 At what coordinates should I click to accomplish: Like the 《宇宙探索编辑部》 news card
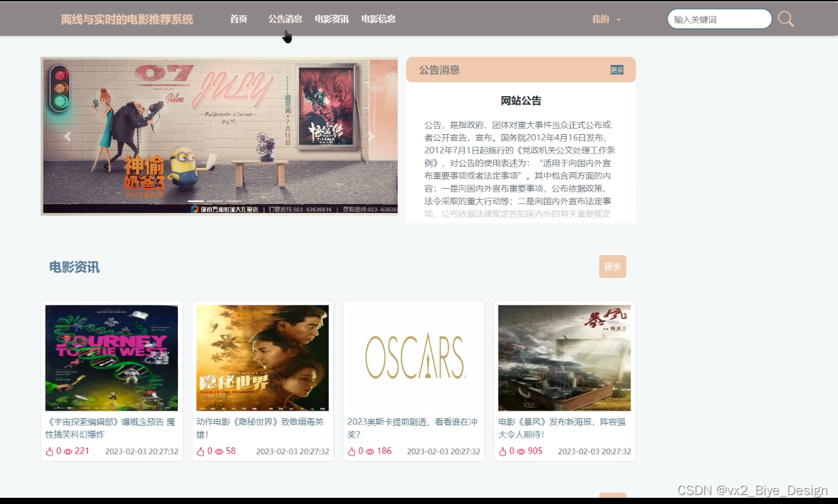[50, 451]
